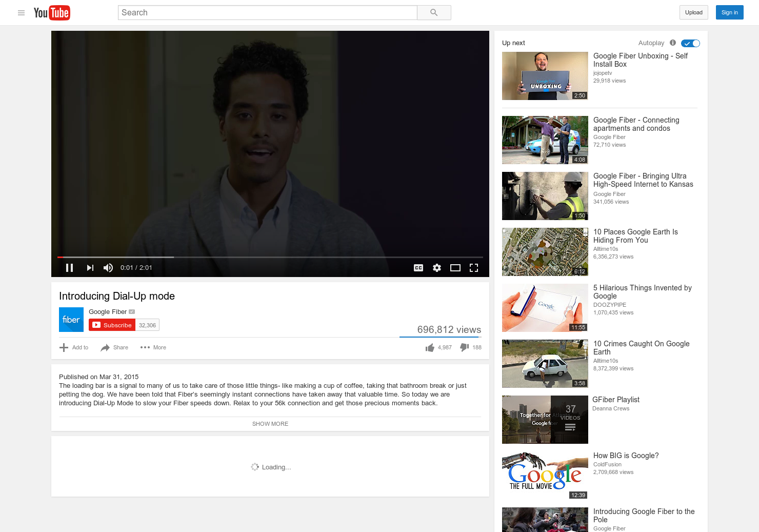Open the player settings gear
Viewport: 759px width, 532px height.
[x=437, y=268]
